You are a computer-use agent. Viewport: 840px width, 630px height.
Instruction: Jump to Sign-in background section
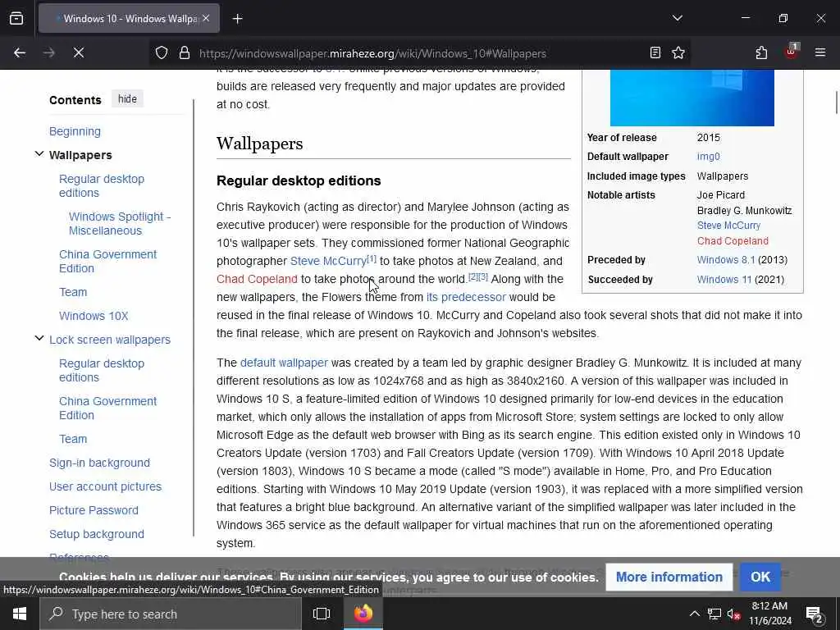(99, 463)
